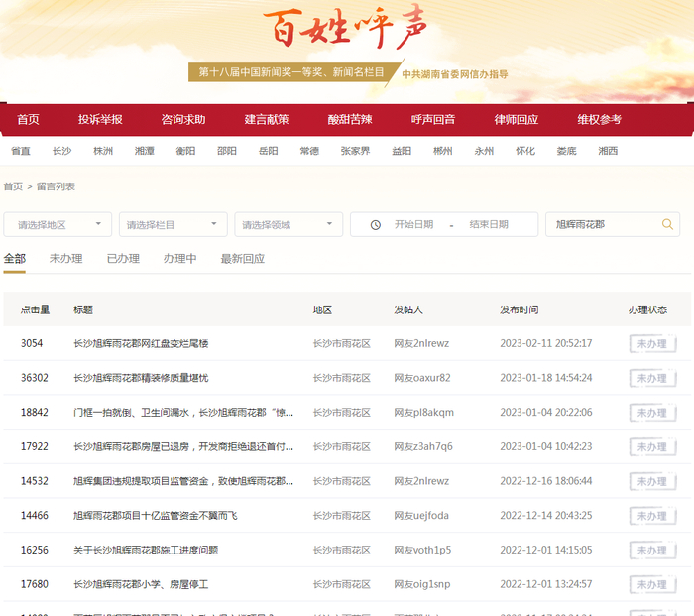The height and width of the screenshot is (616, 694).
Task: Select the 省直 region link
Action: pyautogui.click(x=21, y=151)
